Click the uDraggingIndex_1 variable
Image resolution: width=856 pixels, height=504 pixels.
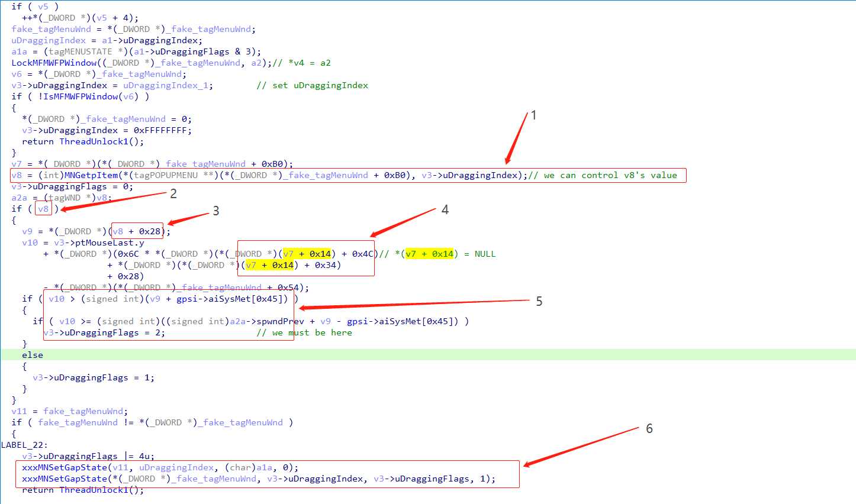pos(166,85)
